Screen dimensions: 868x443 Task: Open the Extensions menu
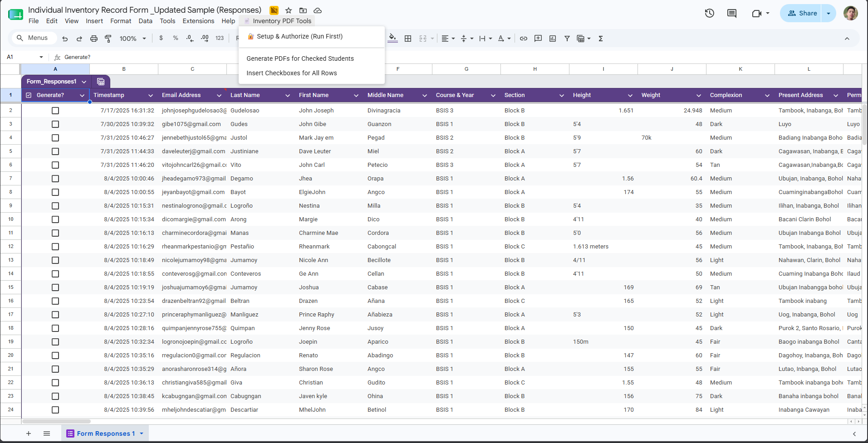point(198,21)
